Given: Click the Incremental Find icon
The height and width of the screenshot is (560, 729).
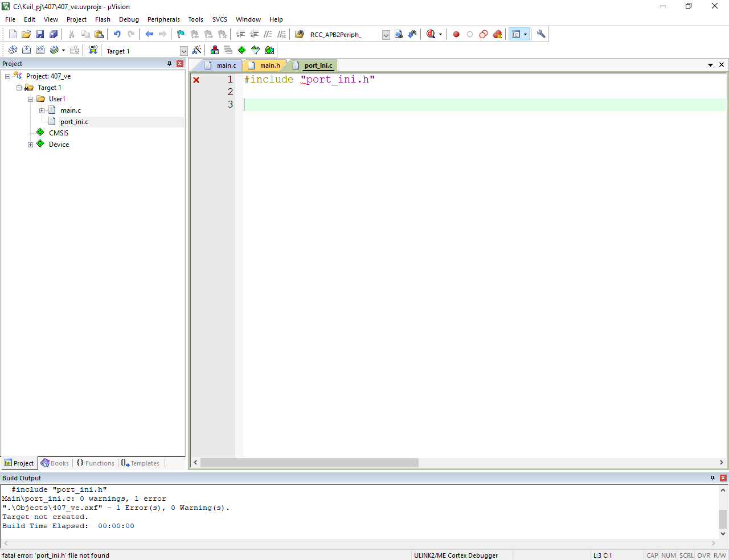Looking at the screenshot, I should coord(412,34).
